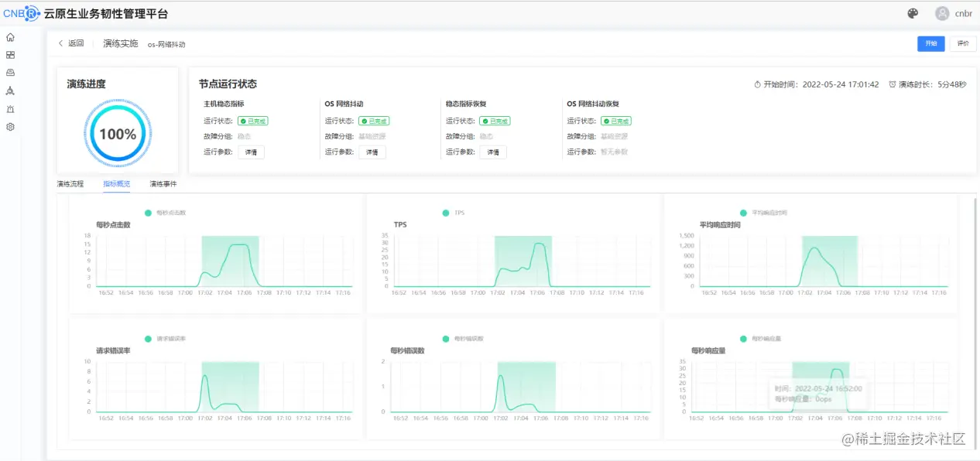The image size is (980, 461).
Task: Open 详情 for OS 网络抖动
Action: tap(372, 152)
